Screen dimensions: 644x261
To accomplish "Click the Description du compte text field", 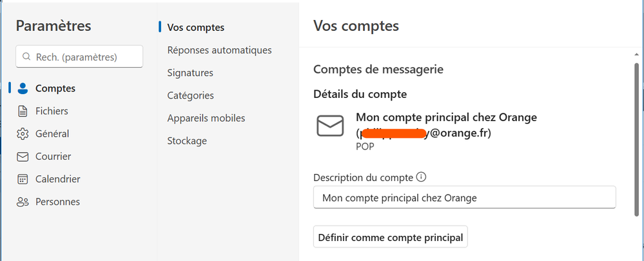I will (x=464, y=198).
